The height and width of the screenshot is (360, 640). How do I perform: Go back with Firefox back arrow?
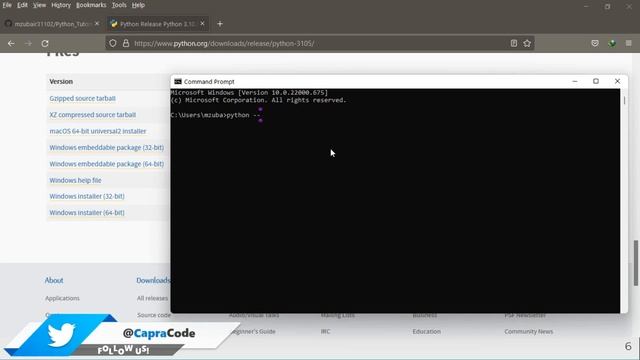click(x=11, y=43)
